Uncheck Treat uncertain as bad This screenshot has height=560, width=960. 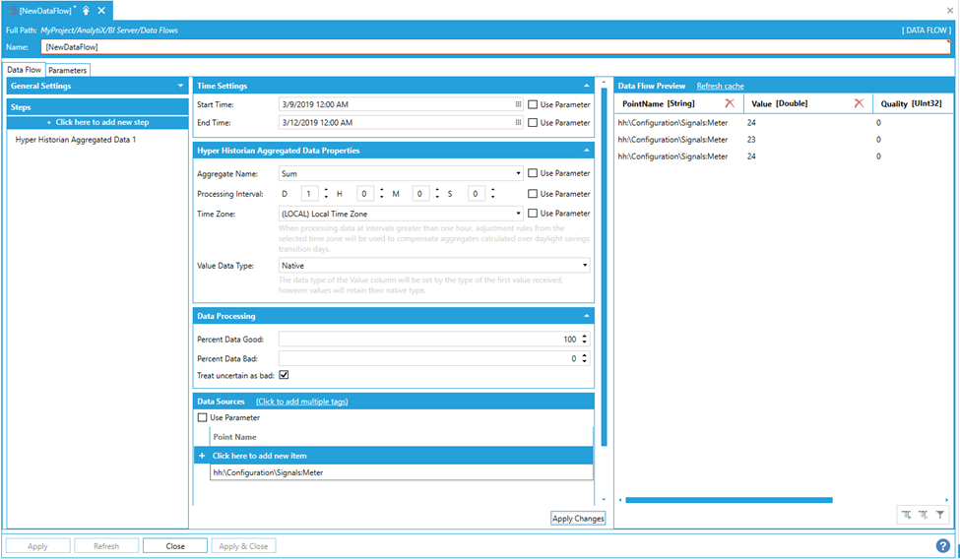coord(284,375)
